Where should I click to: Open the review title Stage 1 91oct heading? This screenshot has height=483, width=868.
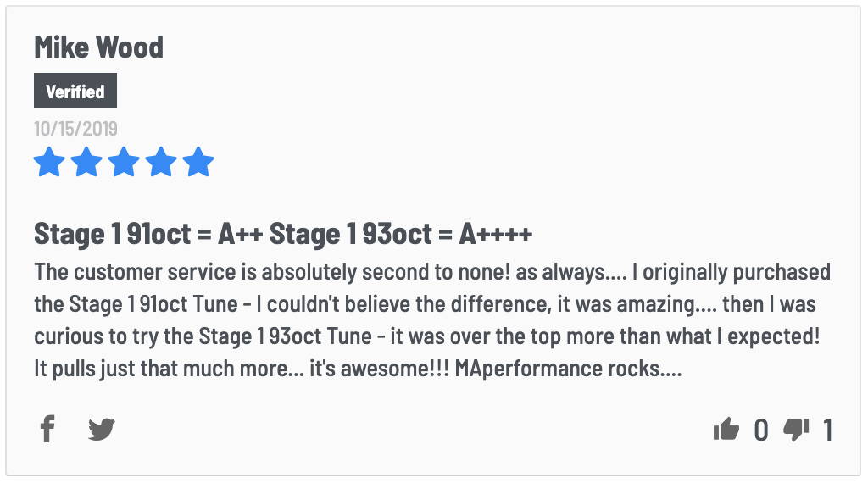coord(283,234)
